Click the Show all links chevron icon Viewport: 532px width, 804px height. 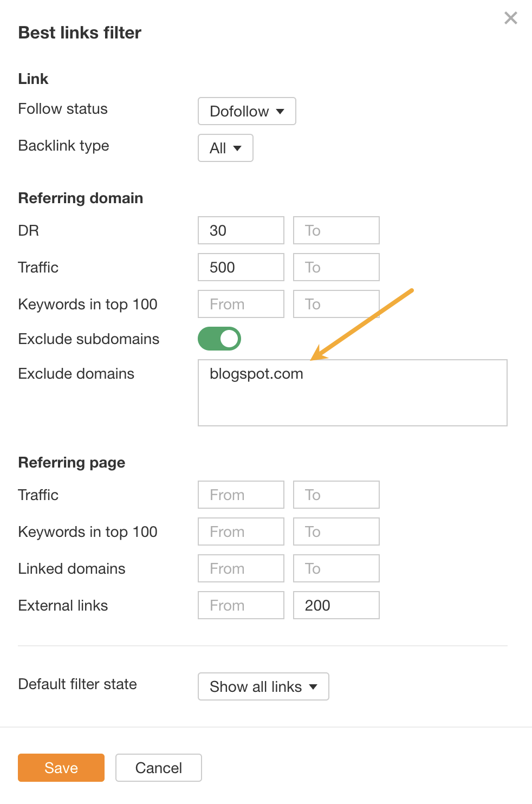tap(313, 686)
